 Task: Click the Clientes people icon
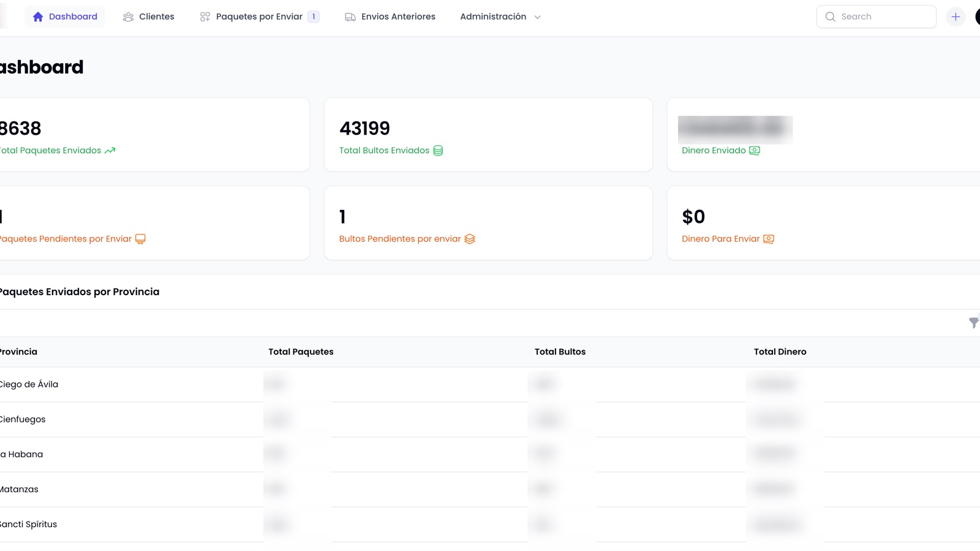point(128,17)
